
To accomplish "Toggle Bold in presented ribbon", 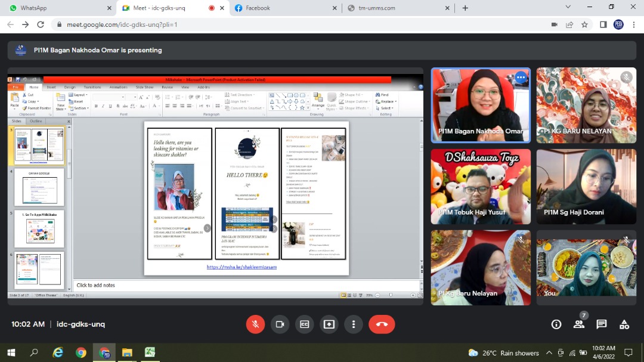I will click(x=95, y=106).
